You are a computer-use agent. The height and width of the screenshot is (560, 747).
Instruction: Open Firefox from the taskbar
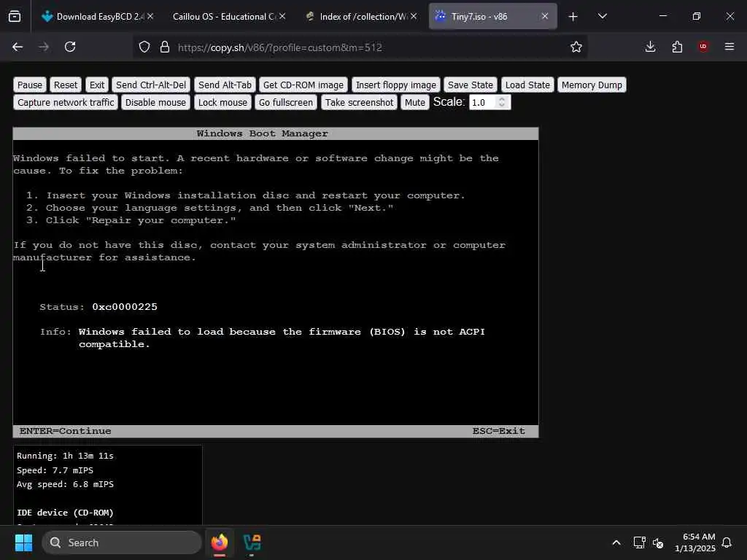pyautogui.click(x=220, y=542)
